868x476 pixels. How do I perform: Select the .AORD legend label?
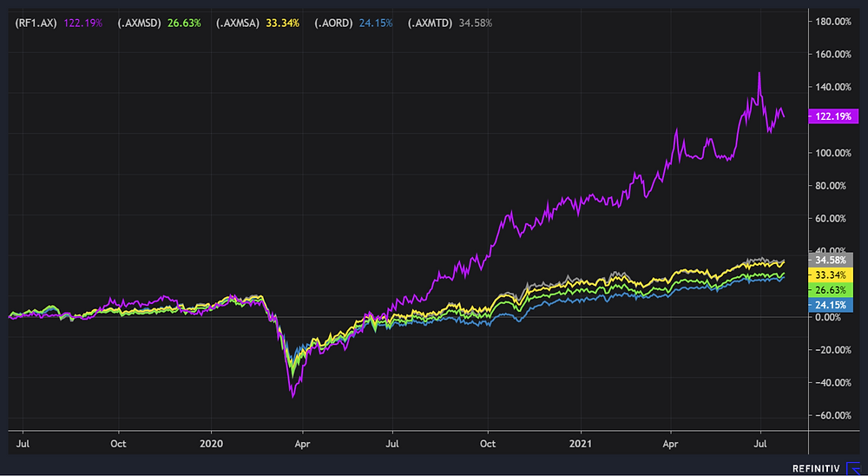click(335, 23)
